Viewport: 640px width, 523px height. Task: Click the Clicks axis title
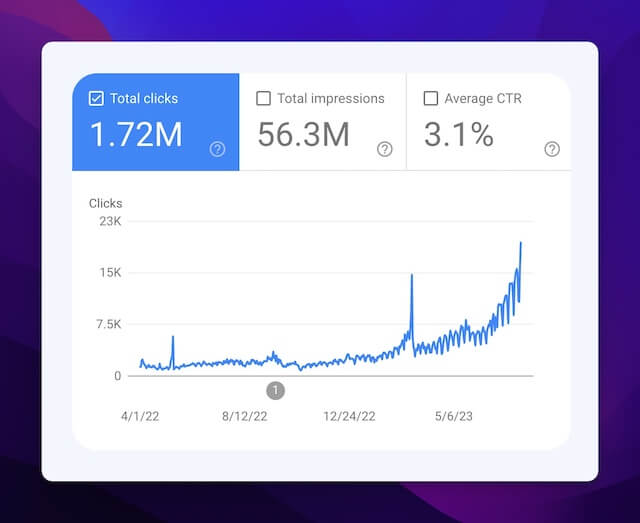click(105, 203)
